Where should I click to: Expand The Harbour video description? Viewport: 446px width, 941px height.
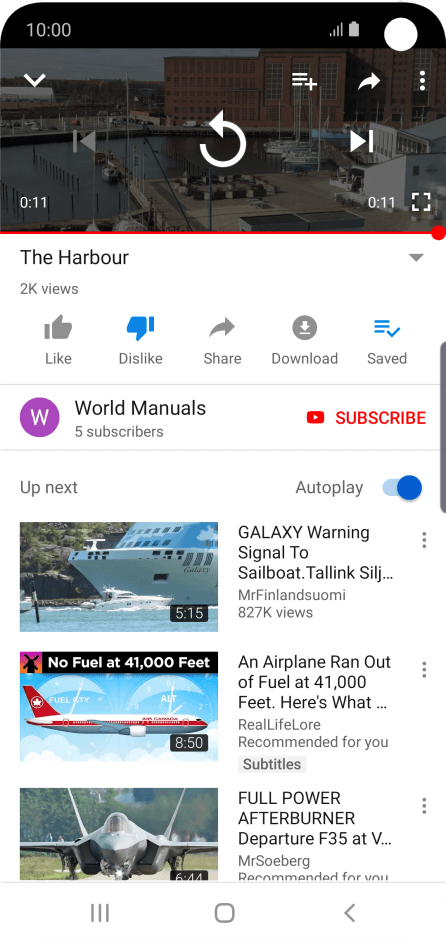tap(416, 257)
